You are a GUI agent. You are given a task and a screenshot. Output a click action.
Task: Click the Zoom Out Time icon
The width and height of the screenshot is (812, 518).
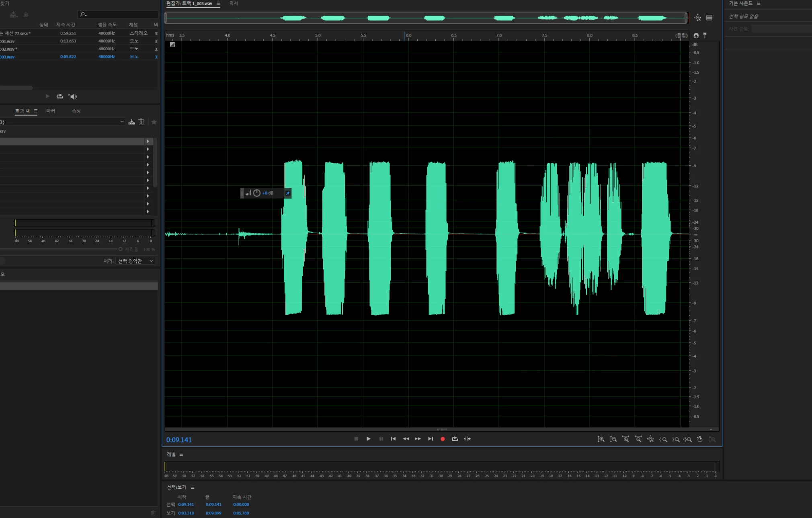(x=638, y=439)
